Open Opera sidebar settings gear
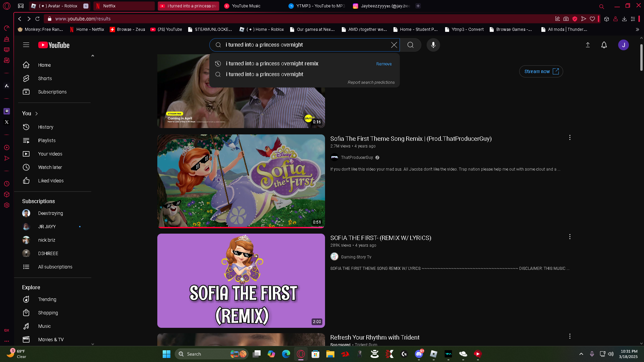644x362 pixels. click(7, 205)
